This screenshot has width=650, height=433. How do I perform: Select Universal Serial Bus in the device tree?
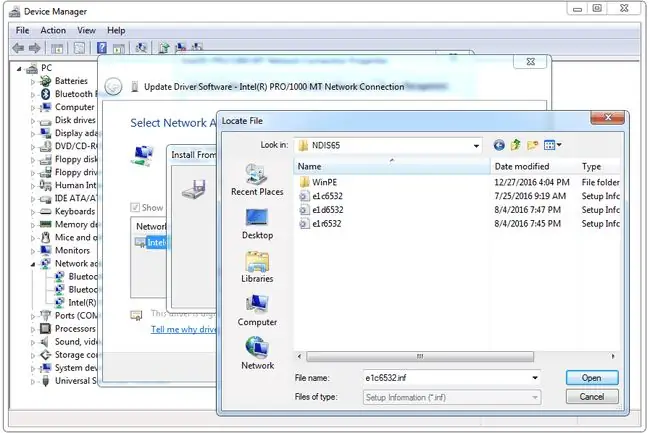click(x=75, y=381)
